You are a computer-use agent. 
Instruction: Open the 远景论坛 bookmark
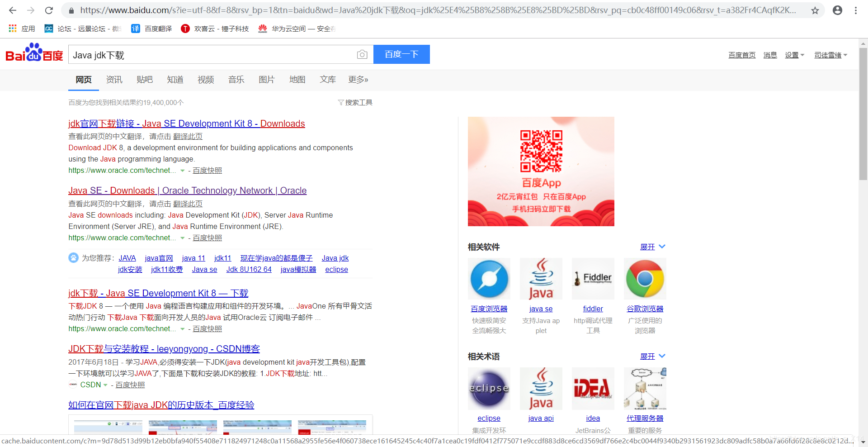[82, 29]
